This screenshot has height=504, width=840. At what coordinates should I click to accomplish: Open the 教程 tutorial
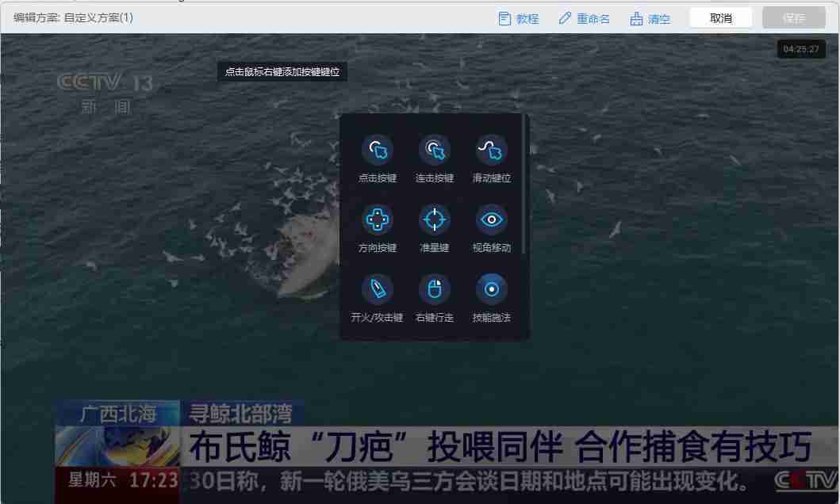[x=519, y=18]
